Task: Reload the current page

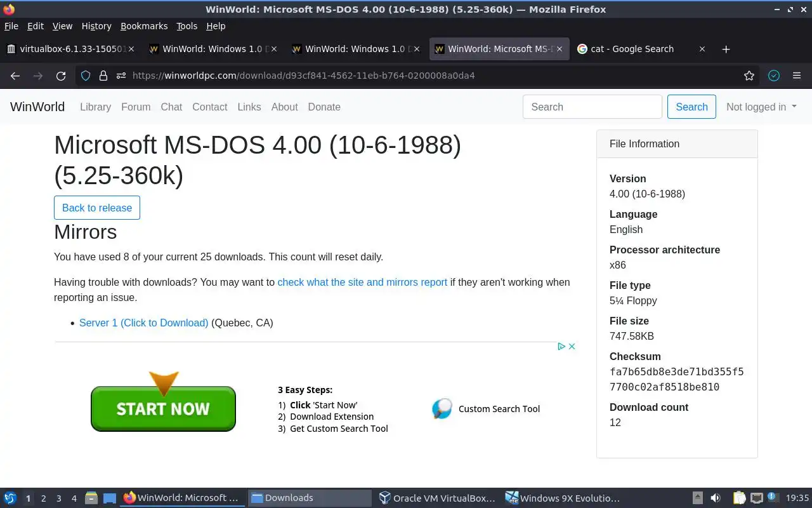Action: tap(61, 76)
